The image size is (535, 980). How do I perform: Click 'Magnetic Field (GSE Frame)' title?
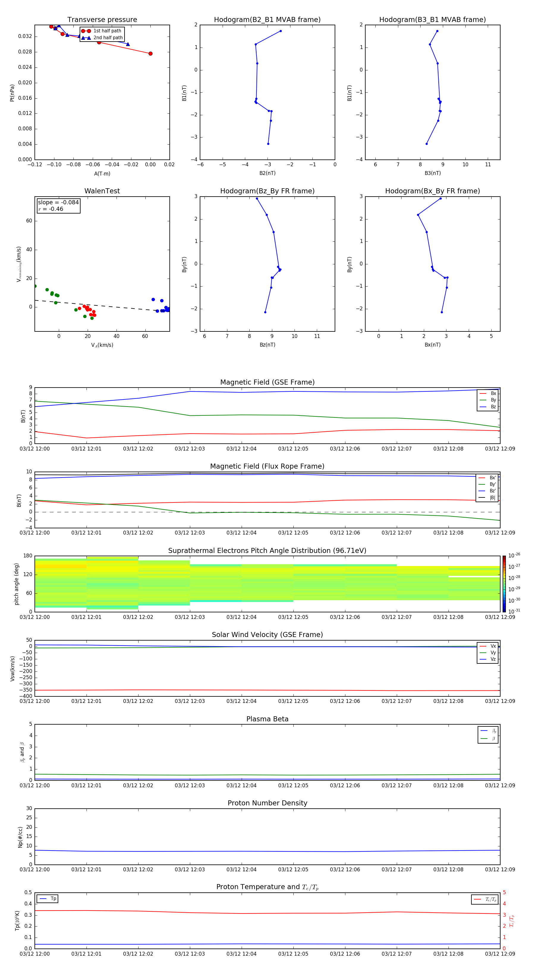click(x=267, y=382)
